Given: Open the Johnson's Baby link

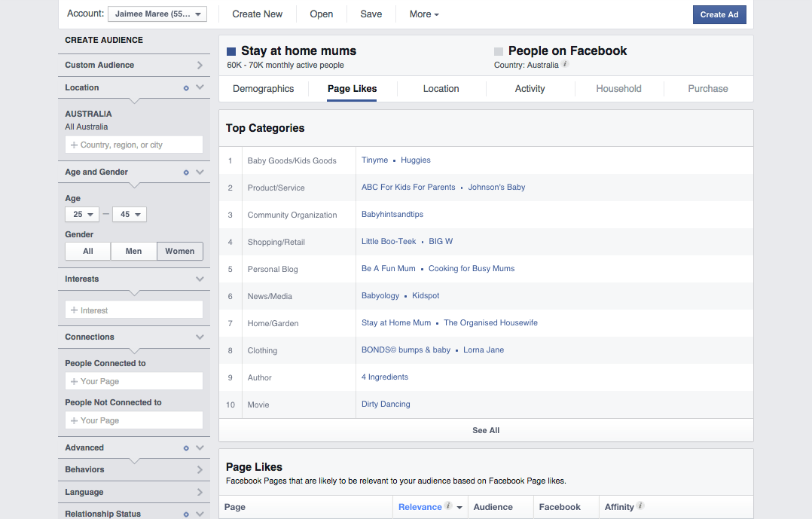Looking at the screenshot, I should click(496, 187).
